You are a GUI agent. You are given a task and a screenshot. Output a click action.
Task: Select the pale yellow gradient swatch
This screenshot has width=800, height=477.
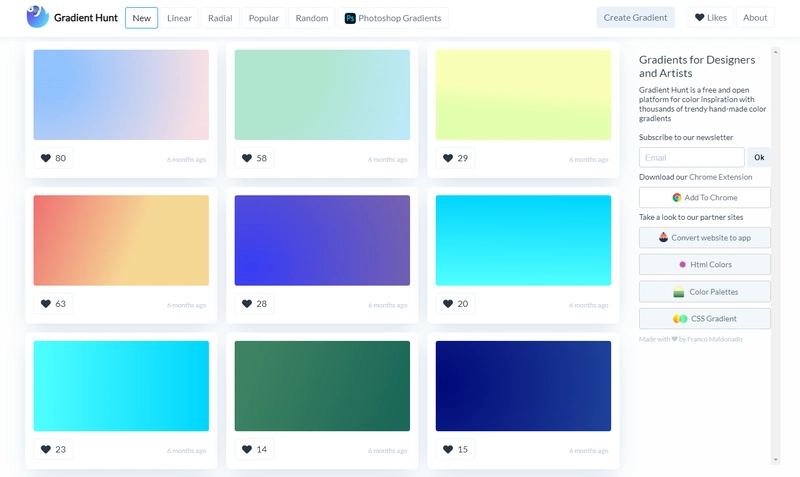523,95
